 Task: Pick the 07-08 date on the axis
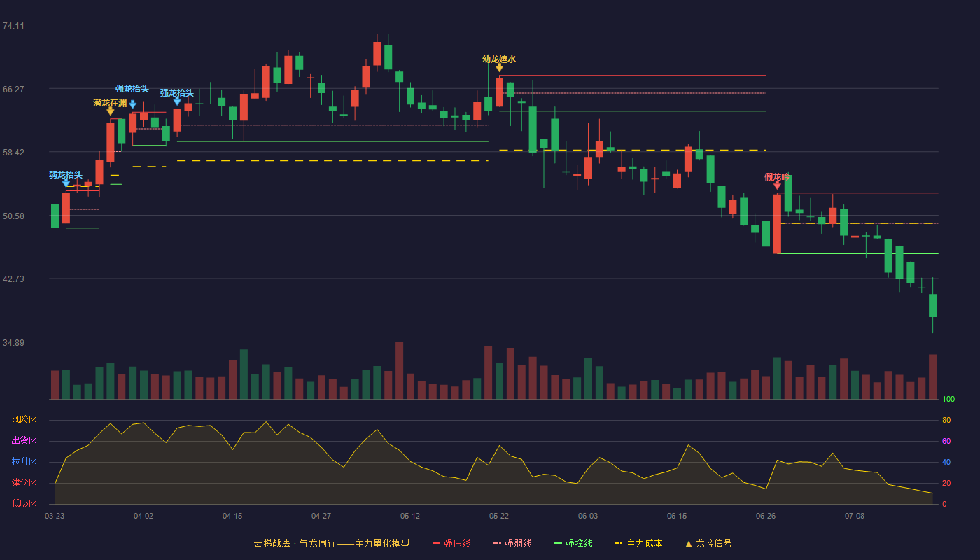pyautogui.click(x=855, y=516)
